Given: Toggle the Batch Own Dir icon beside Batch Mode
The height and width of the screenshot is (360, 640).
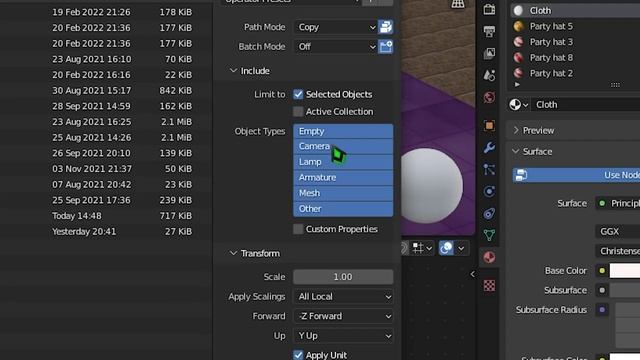Looking at the screenshot, I should (385, 47).
